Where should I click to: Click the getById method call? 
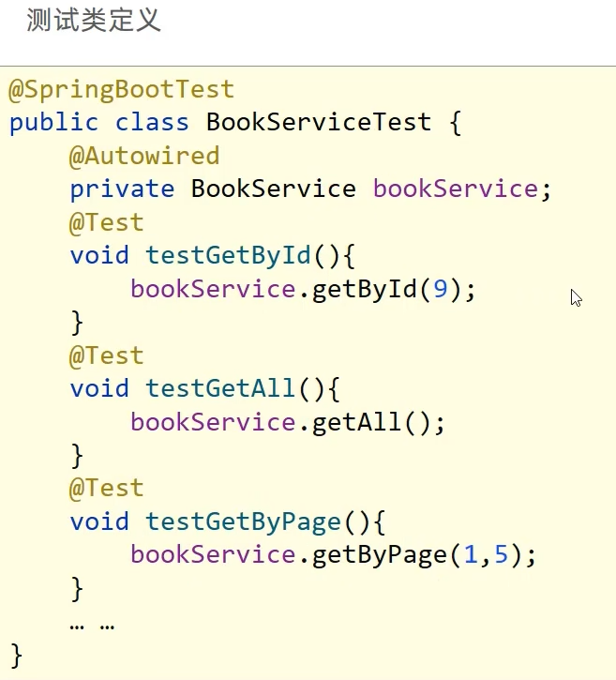(364, 289)
